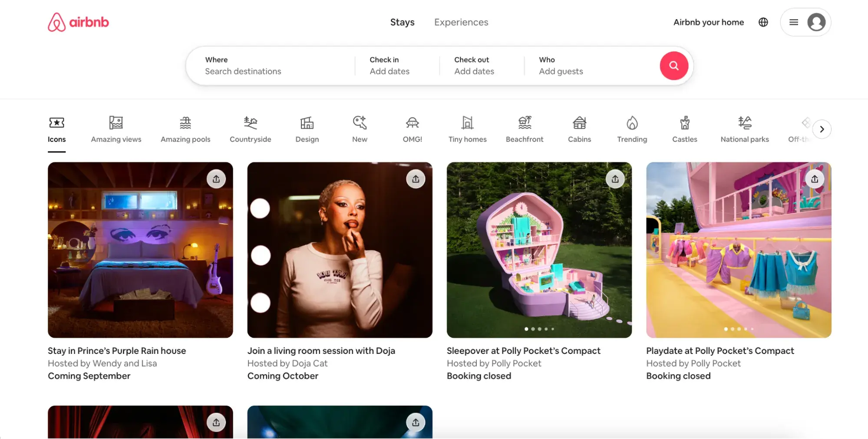This screenshot has height=439, width=868.
Task: Click the Where search destinations field
Action: click(x=271, y=66)
